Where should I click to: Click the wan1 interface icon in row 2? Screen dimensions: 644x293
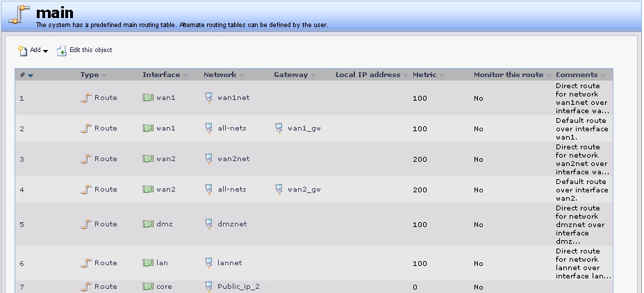(148, 128)
